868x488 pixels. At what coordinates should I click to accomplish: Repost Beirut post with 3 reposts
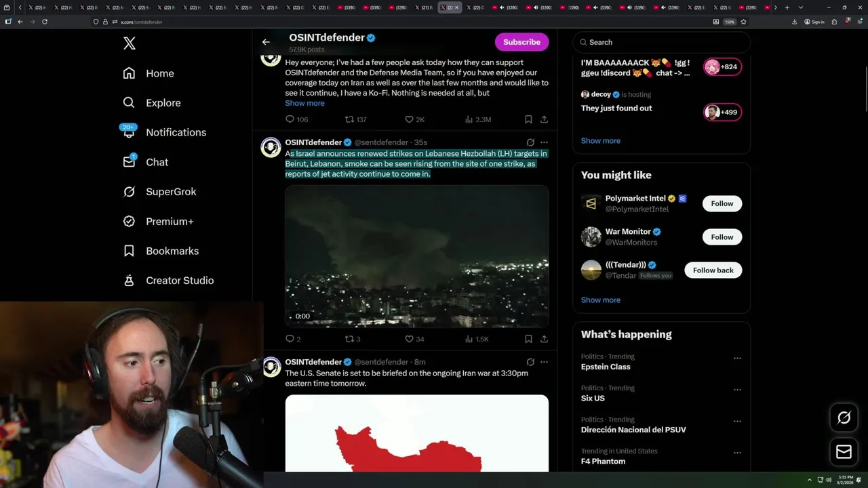coord(350,339)
